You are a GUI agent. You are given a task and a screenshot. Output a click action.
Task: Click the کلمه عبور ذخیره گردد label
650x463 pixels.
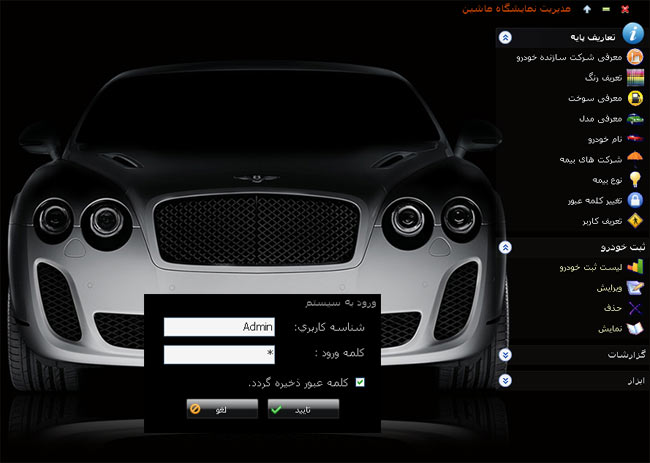pyautogui.click(x=298, y=383)
